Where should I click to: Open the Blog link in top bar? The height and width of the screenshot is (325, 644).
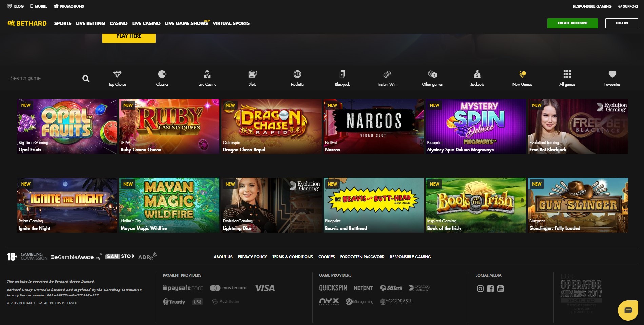[15, 6]
